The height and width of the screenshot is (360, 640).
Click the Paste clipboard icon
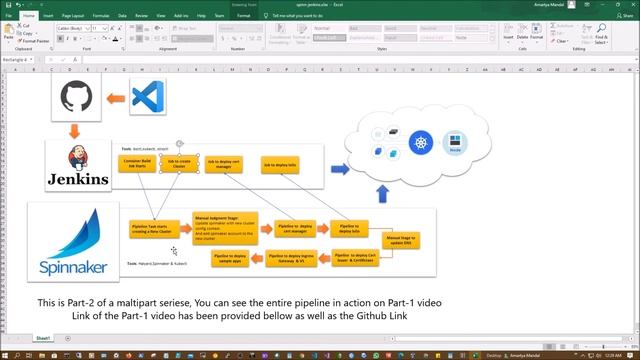pyautogui.click(x=8, y=30)
